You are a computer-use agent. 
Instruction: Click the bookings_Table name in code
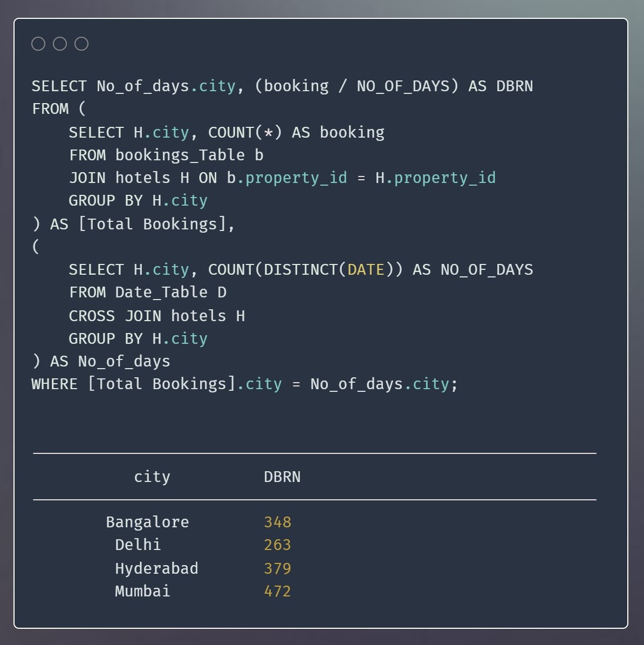click(x=180, y=155)
